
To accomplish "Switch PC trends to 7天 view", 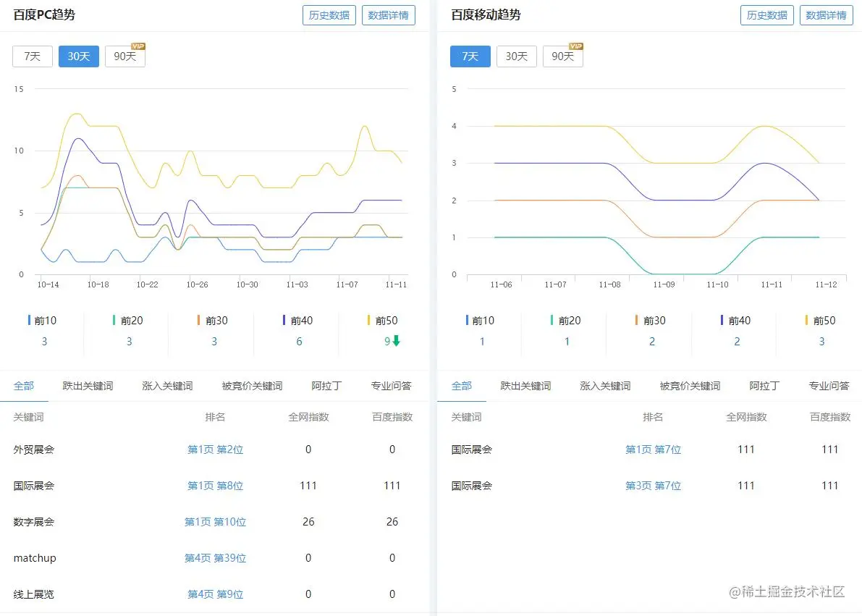I will pyautogui.click(x=32, y=56).
